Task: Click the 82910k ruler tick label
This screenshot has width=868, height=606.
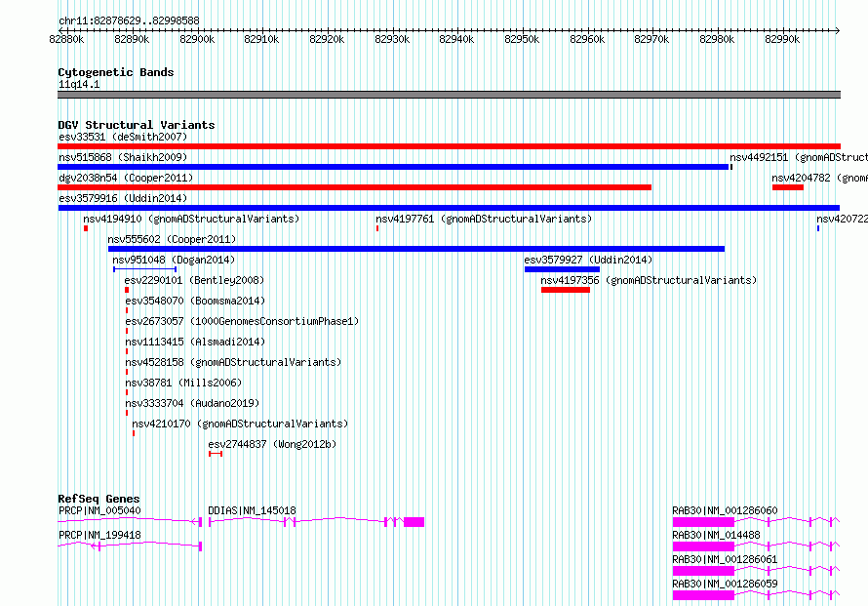Action: [x=261, y=39]
